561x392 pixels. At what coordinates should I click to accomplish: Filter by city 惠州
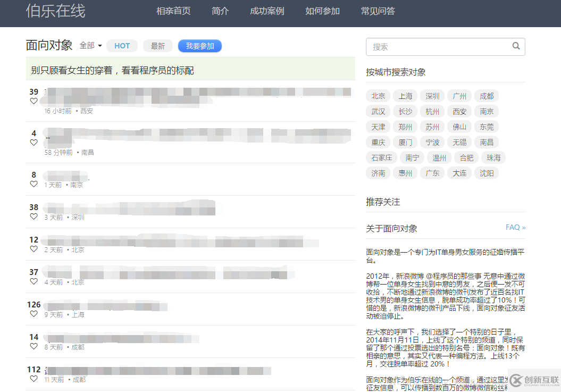click(x=405, y=173)
